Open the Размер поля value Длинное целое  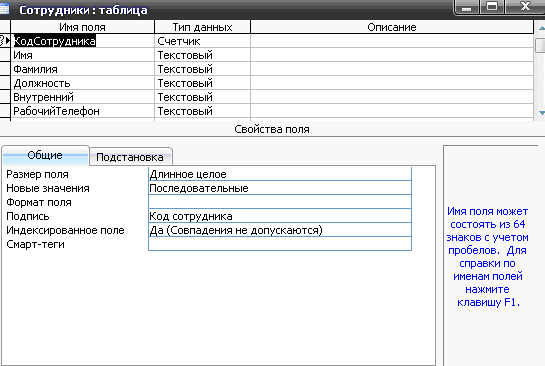click(x=280, y=174)
